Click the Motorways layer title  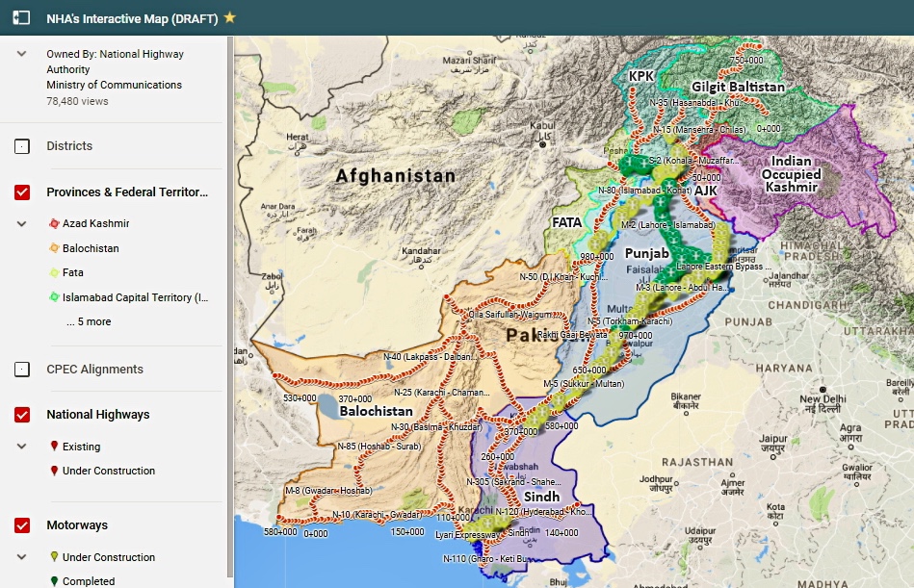(x=77, y=525)
